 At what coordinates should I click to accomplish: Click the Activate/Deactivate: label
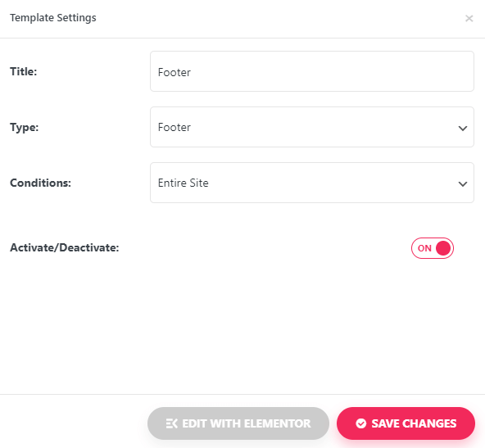[65, 247]
